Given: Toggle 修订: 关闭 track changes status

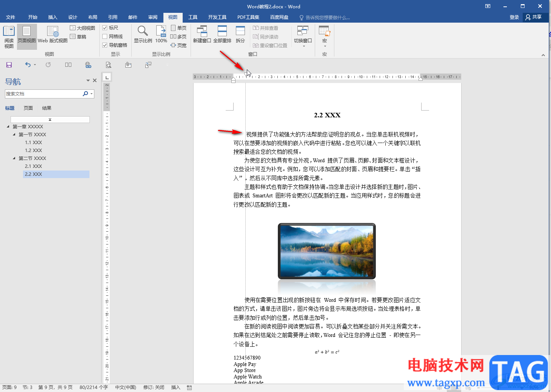Looking at the screenshot, I should (x=154, y=387).
